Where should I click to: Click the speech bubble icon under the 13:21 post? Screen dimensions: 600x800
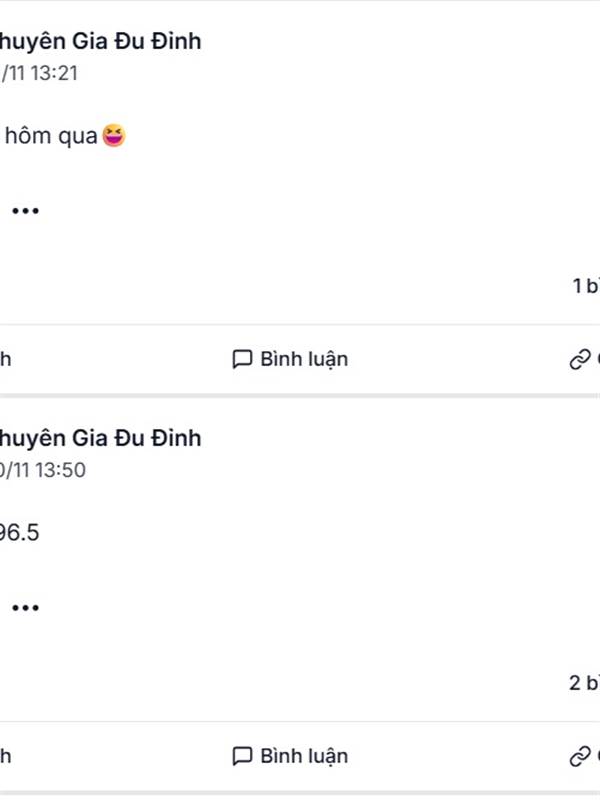(242, 359)
